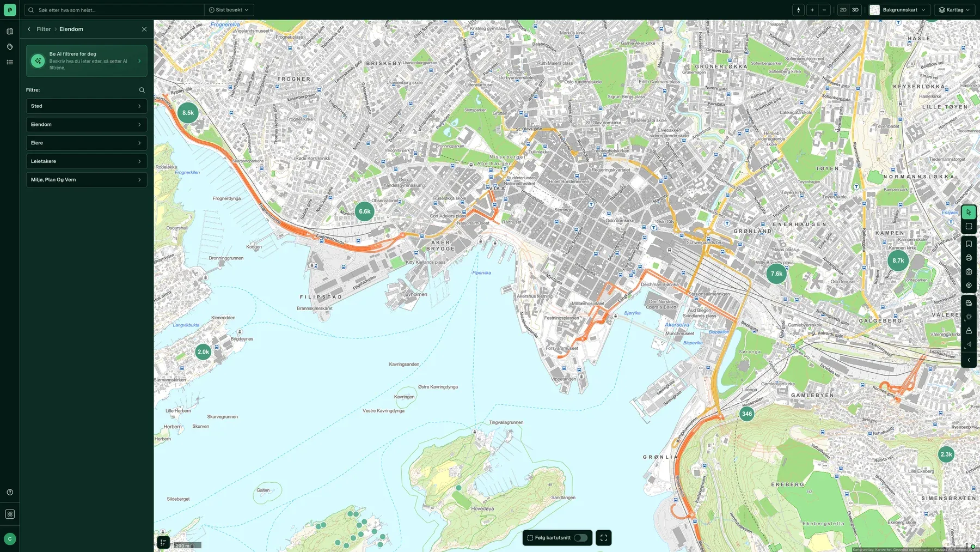
Task: Click the mountain terrain tool icon
Action: click(x=969, y=330)
